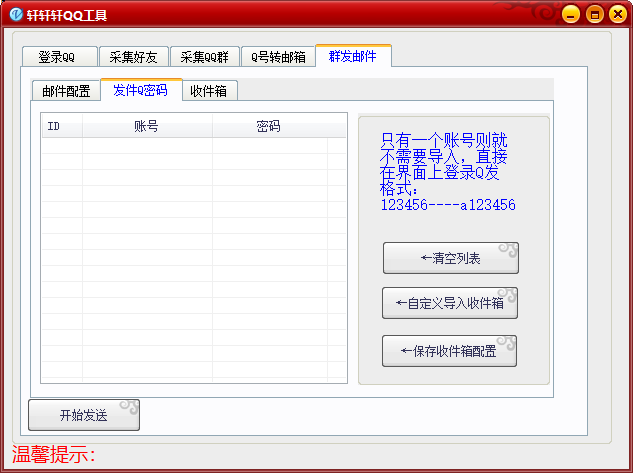The height and width of the screenshot is (473, 633).
Task: Select the Q号转邮箱 tab
Action: (278, 57)
